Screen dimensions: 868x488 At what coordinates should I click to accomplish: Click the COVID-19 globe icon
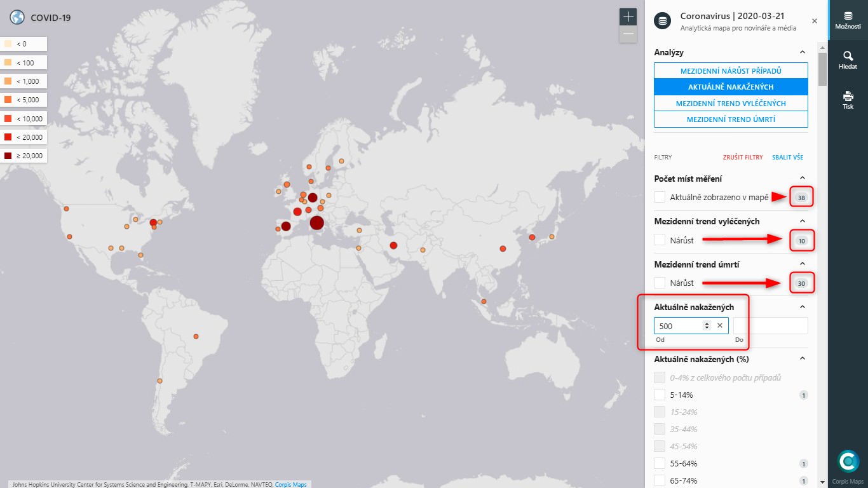click(x=17, y=17)
